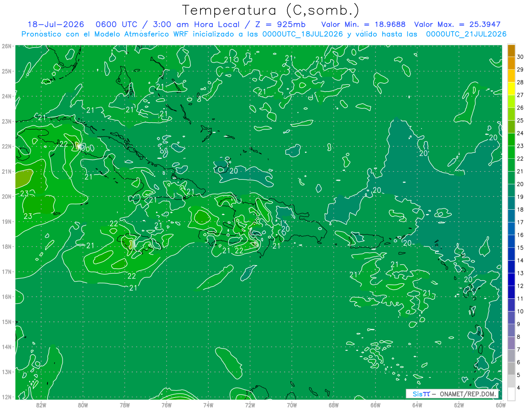Click the '20N' latitude axis label
The height and width of the screenshot is (411, 532).
tap(6, 196)
